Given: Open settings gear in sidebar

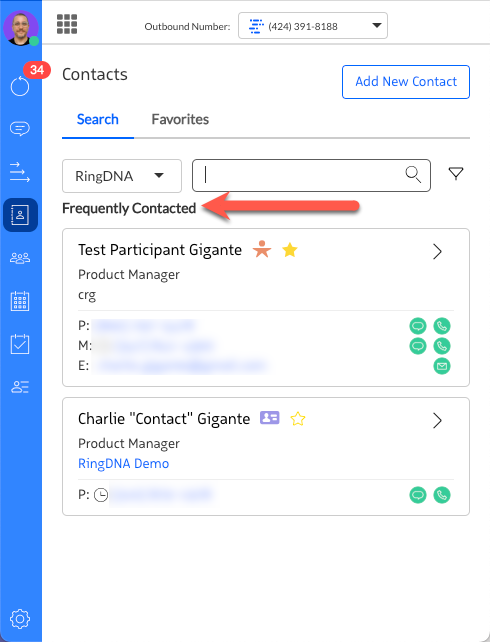Looking at the screenshot, I should tap(20, 619).
